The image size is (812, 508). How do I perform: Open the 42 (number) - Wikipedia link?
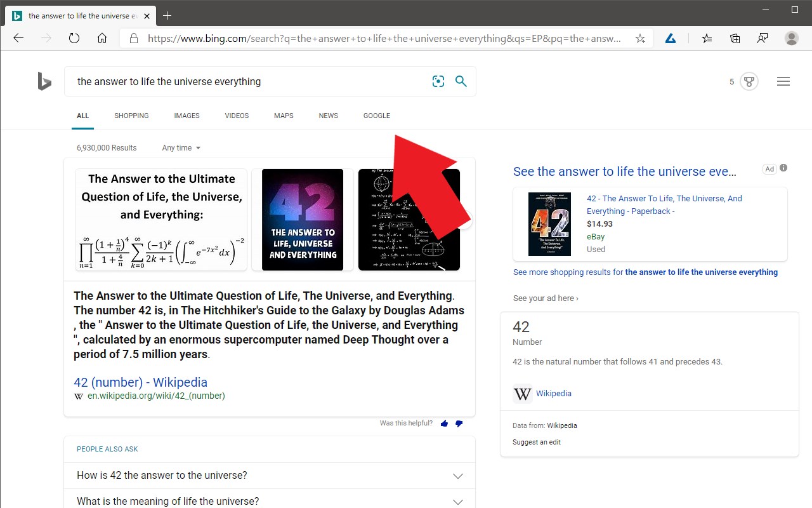click(x=140, y=382)
